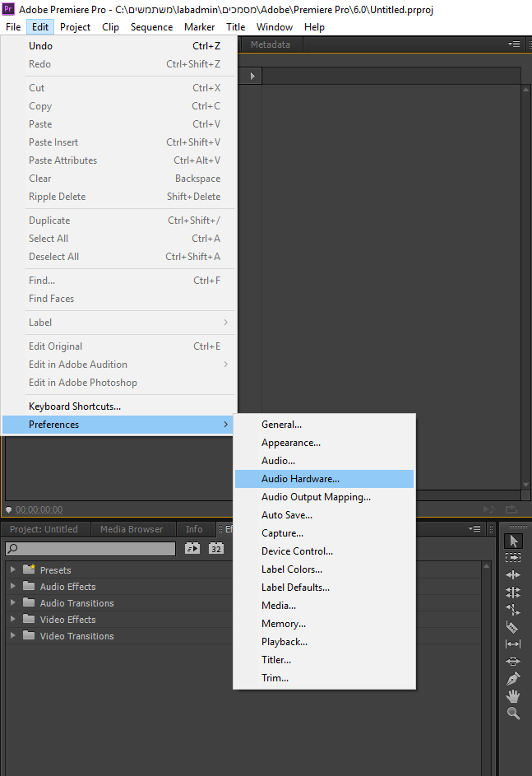The image size is (532, 776).
Task: Open Capture preferences
Action: 324,533
